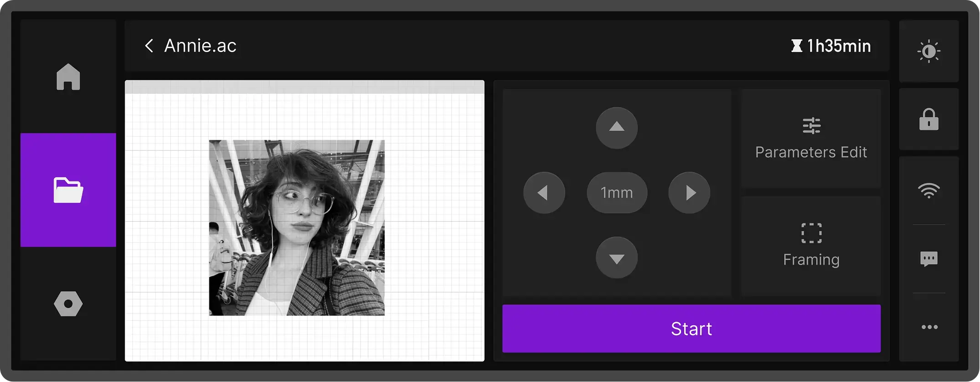Screen dimensions: 980x382
Task: Move the image up with the arrow
Action: click(617, 128)
